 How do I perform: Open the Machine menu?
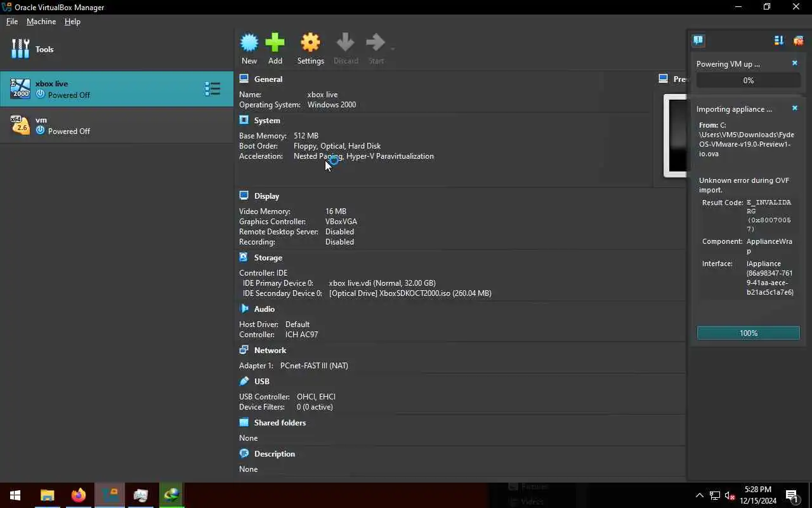(41, 22)
